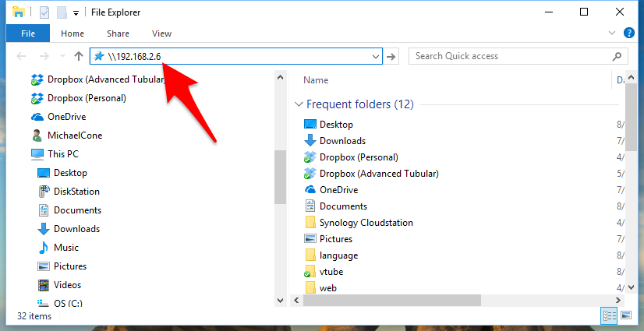Switch to large icons view layout
Screen dimensions: 644x331
pos(626,315)
